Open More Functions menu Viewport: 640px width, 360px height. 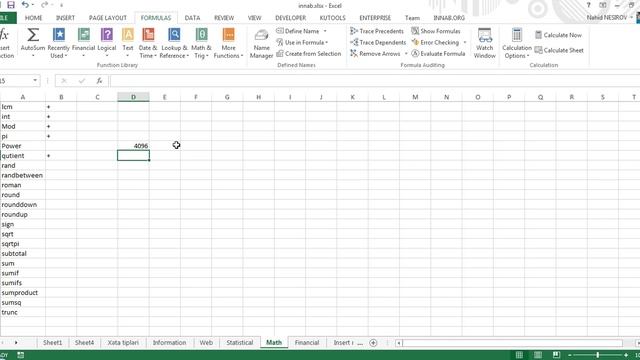pos(228,43)
